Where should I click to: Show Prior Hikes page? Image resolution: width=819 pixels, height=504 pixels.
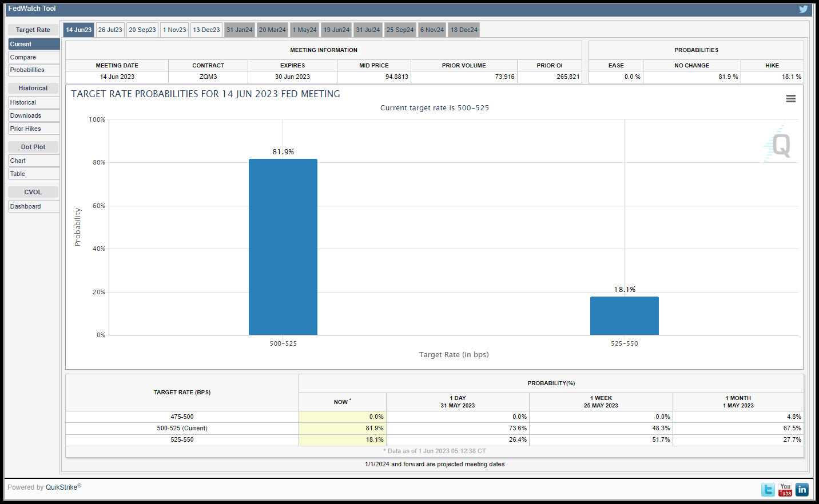(x=34, y=129)
